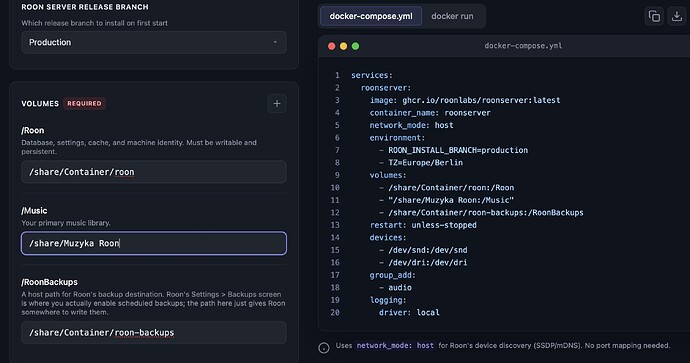Screen dimensions: 690x363
Task: Click the VOLUMES section heading
Action: pyautogui.click(x=40, y=104)
